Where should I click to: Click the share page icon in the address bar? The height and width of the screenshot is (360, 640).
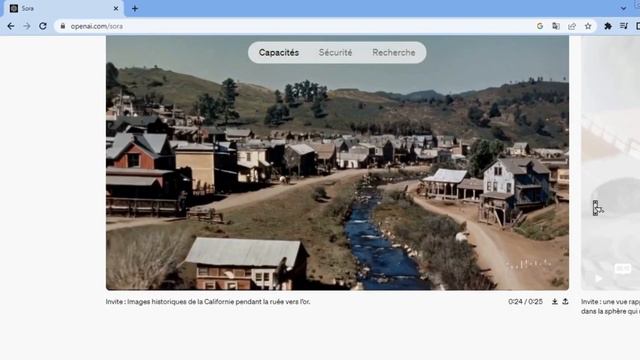[x=572, y=26]
